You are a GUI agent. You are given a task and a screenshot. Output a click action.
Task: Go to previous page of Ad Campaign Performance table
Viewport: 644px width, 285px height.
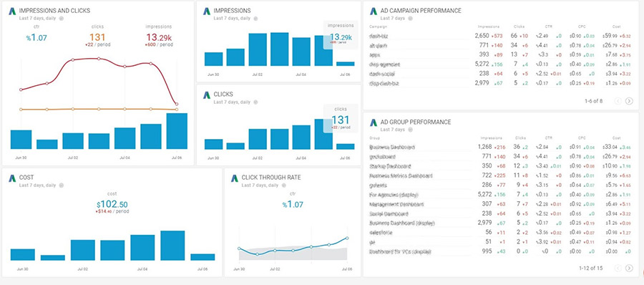coord(618,101)
